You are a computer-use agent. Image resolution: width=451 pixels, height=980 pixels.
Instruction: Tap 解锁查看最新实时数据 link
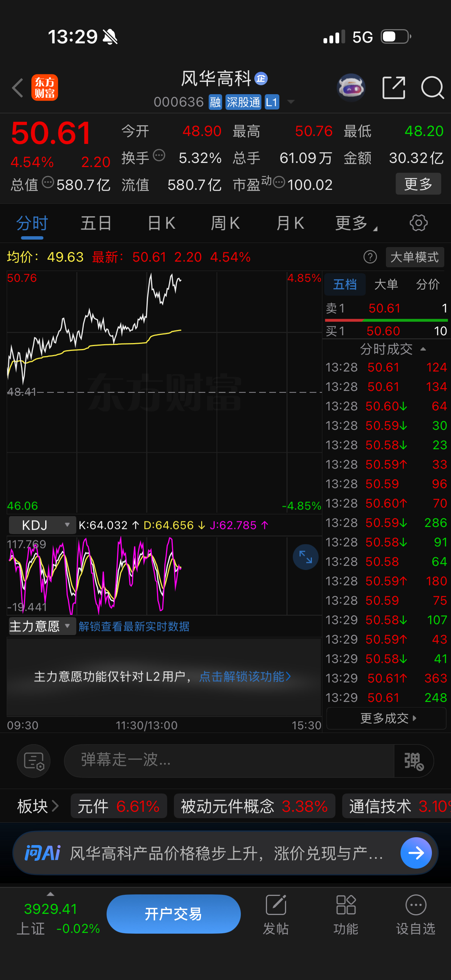134,626
